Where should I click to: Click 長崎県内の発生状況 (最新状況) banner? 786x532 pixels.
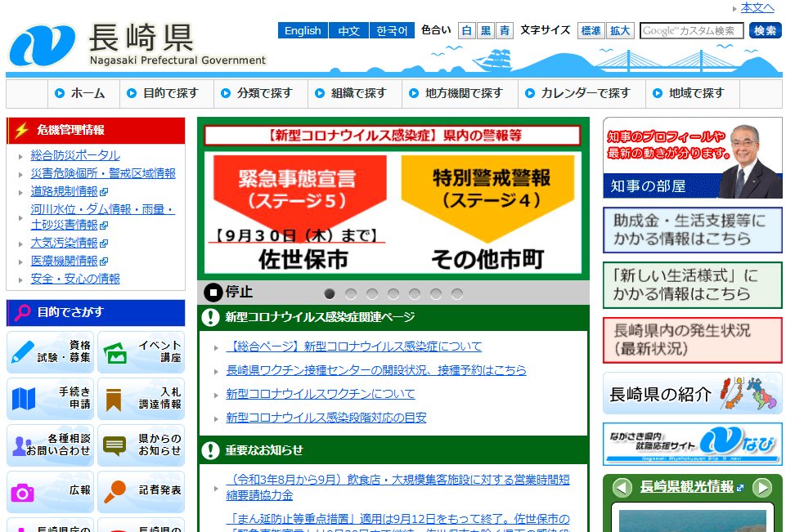coord(692,340)
